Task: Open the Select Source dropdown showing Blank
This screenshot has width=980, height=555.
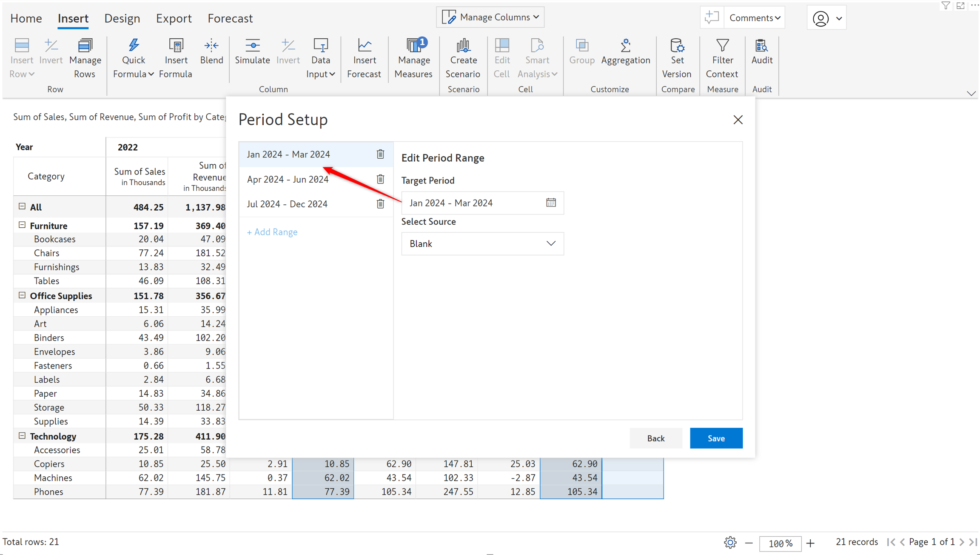Action: 482,243
